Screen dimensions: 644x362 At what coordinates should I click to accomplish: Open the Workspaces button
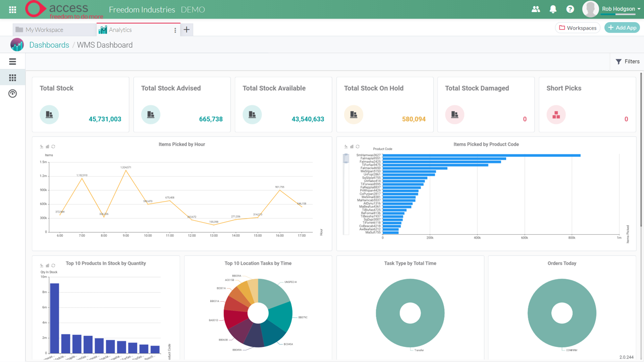(578, 28)
